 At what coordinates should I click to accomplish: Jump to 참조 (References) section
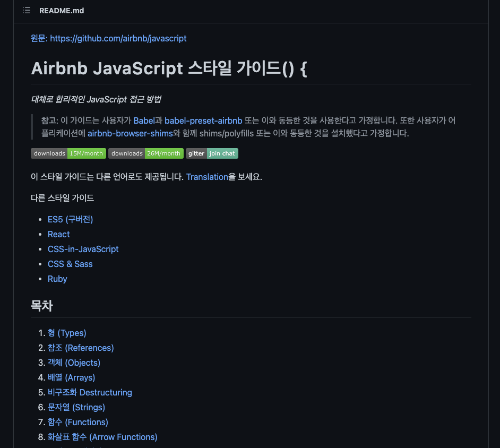[81, 348]
